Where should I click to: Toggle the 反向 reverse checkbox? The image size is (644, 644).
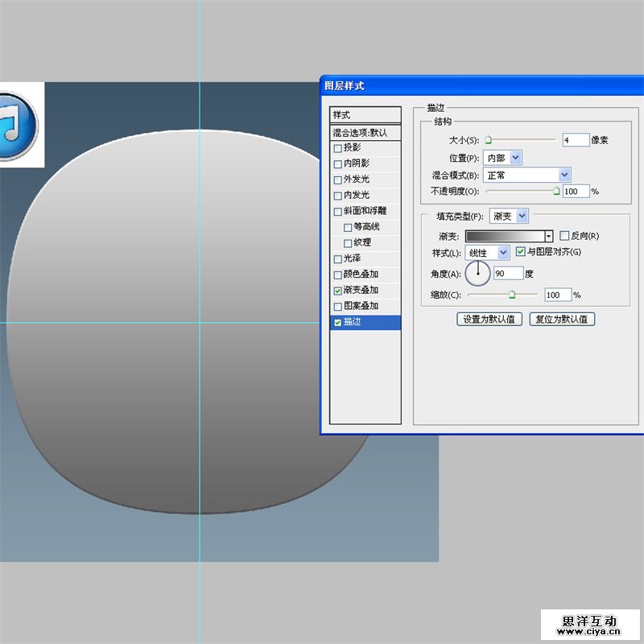click(563, 236)
